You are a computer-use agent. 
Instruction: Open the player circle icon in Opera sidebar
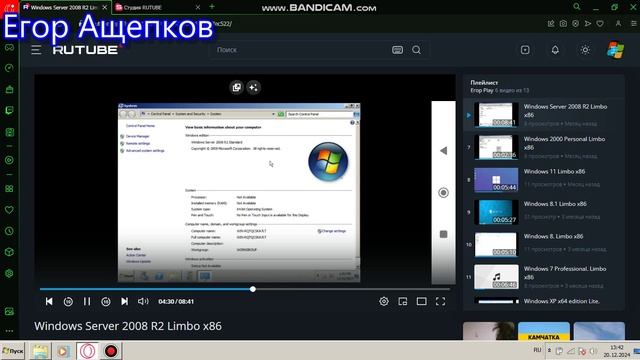[x=9, y=160]
